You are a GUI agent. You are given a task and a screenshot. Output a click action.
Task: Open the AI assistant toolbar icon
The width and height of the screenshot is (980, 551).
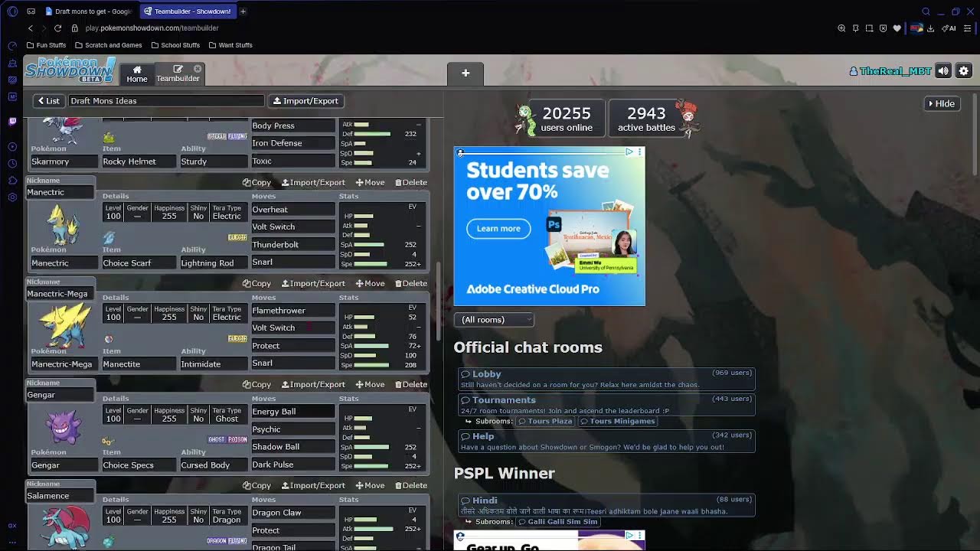click(x=949, y=28)
